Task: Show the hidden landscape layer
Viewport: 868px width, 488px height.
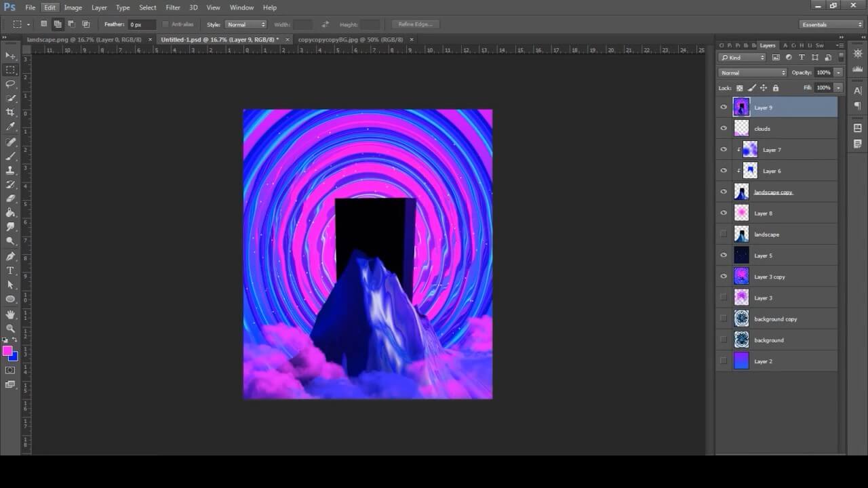Action: click(724, 235)
